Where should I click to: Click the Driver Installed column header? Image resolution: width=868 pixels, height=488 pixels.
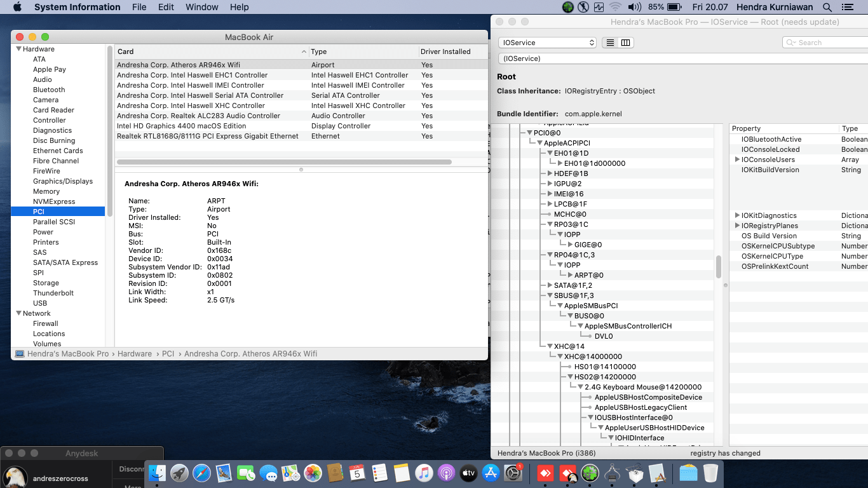coord(452,51)
